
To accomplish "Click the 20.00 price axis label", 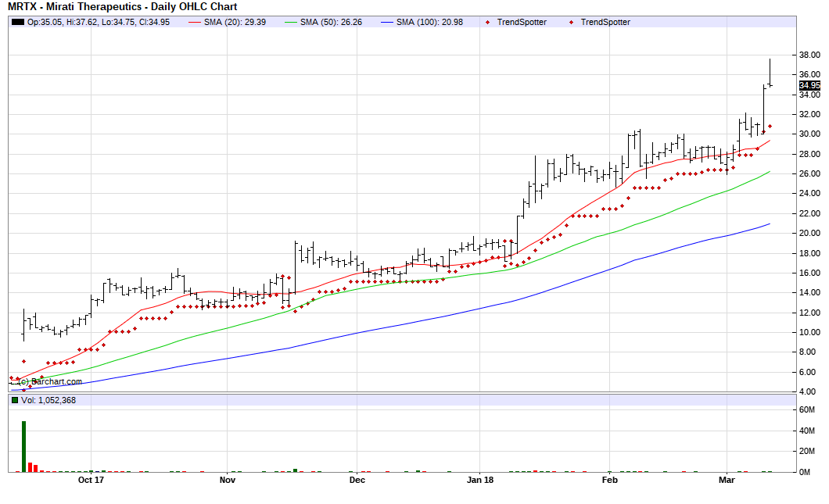I will point(809,233).
